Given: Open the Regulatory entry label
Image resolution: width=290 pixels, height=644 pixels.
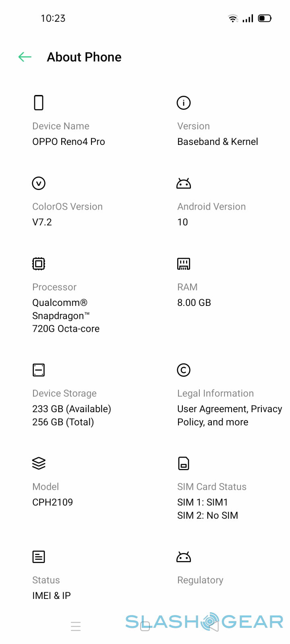Looking at the screenshot, I should pos(200,580).
